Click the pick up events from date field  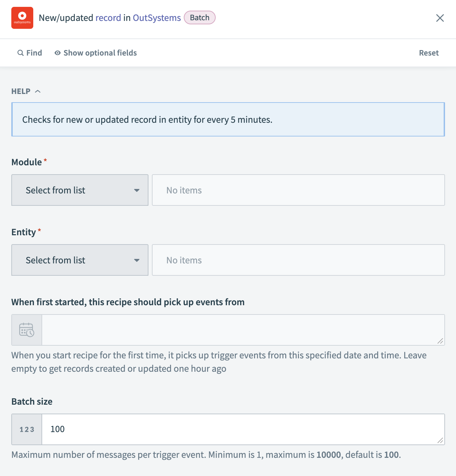[x=240, y=330]
